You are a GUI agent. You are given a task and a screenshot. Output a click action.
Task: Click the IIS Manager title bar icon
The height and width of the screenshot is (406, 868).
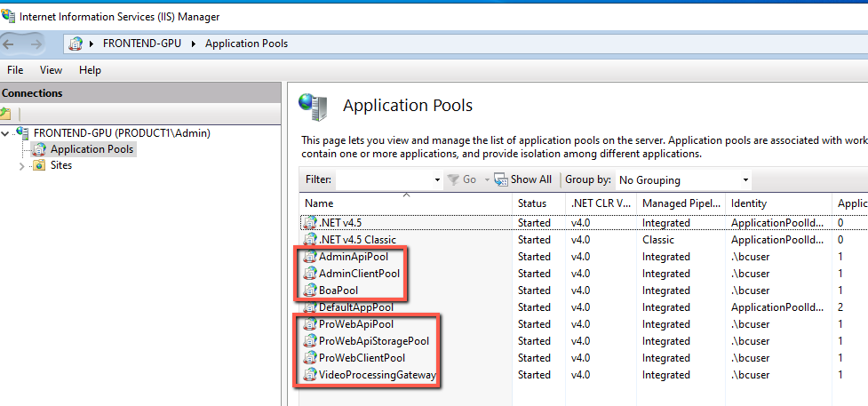[8, 17]
